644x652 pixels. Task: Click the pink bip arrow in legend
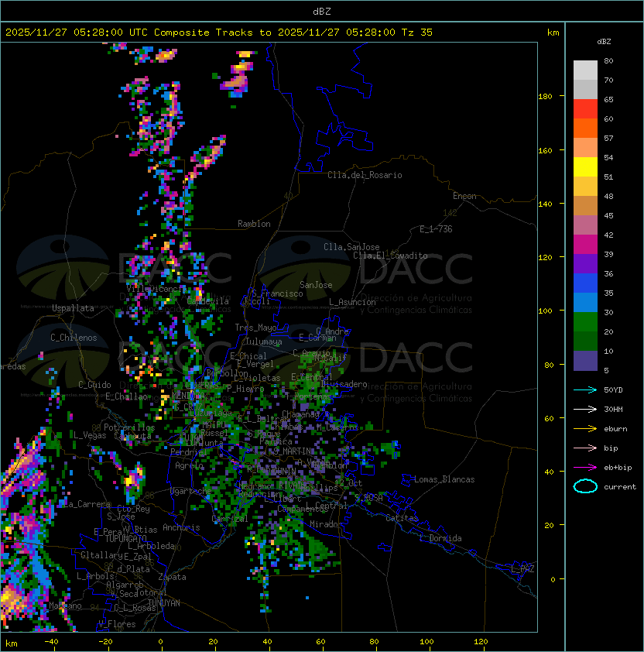tap(585, 448)
